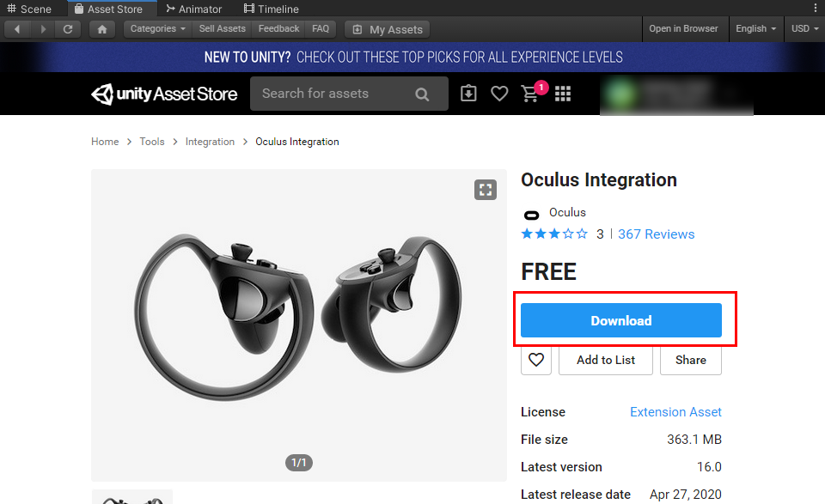Screen dimensions: 825x504
Task: Click the Add to List button
Action: pyautogui.click(x=606, y=360)
